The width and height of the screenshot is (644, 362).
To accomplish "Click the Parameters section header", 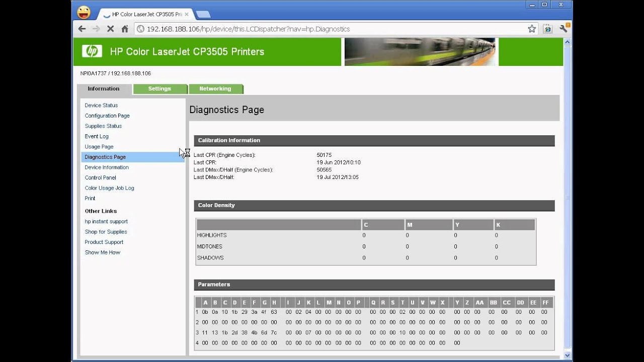I will (374, 285).
